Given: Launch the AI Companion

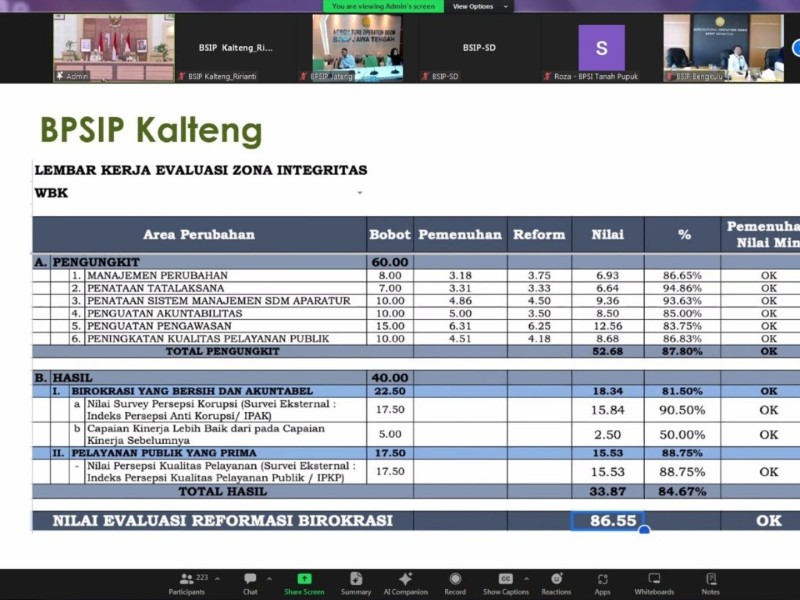Looking at the screenshot, I should coord(405,581).
